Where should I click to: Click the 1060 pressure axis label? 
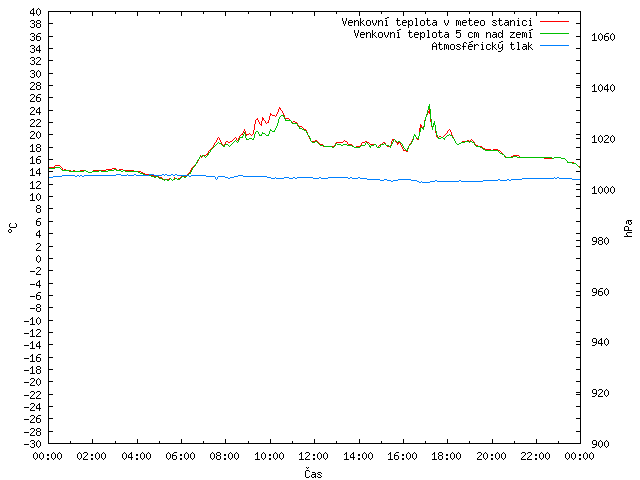pyautogui.click(x=603, y=37)
